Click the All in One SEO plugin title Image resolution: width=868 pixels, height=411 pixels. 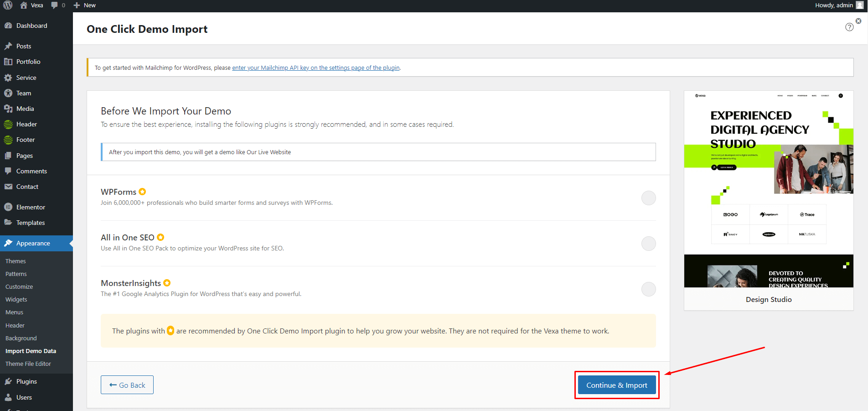pos(128,238)
